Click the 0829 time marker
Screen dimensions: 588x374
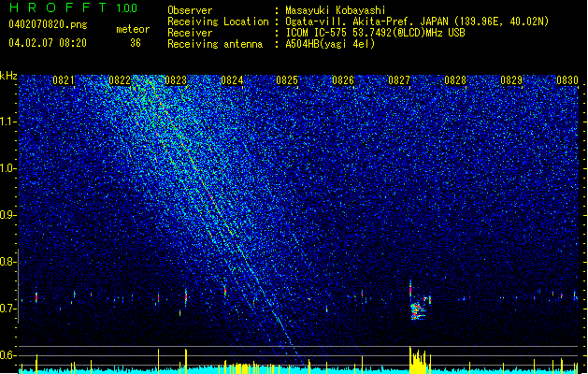click(x=511, y=80)
